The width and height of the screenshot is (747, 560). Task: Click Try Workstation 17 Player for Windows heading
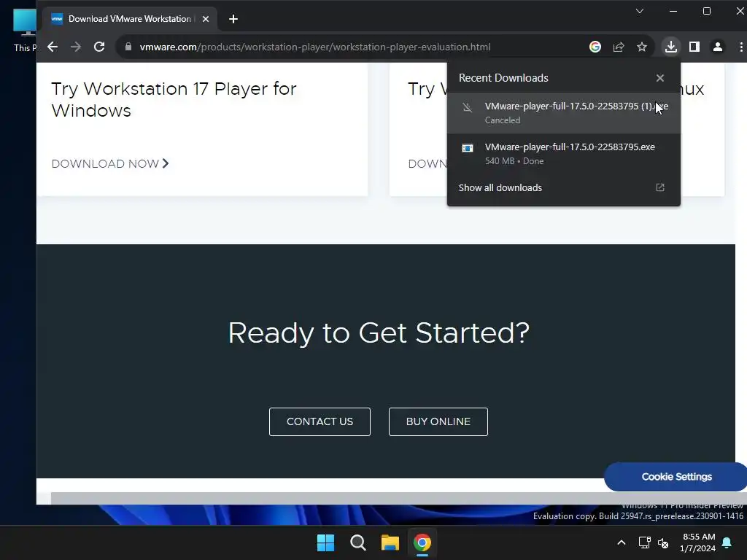pyautogui.click(x=174, y=99)
